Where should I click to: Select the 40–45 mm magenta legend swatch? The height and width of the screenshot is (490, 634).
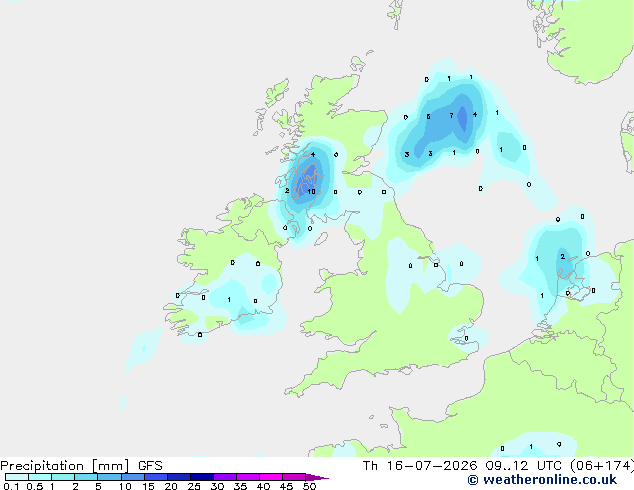271,477
